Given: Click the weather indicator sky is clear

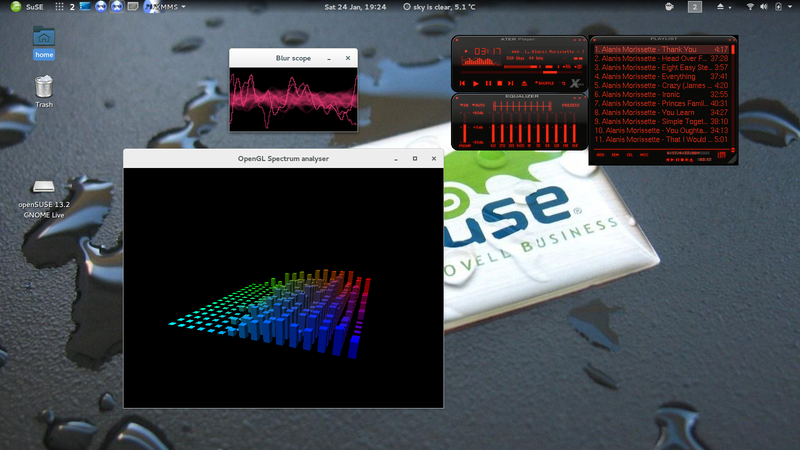Looking at the screenshot, I should coord(439,7).
